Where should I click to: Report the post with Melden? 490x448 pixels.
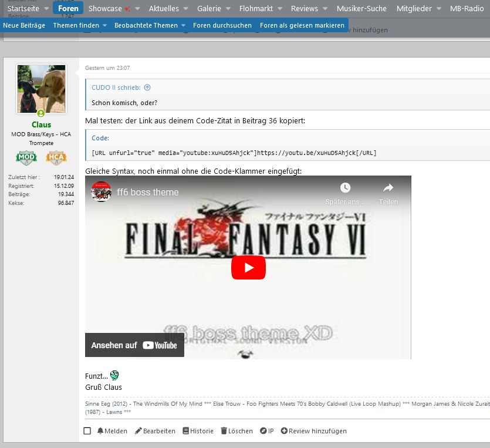coord(112,431)
